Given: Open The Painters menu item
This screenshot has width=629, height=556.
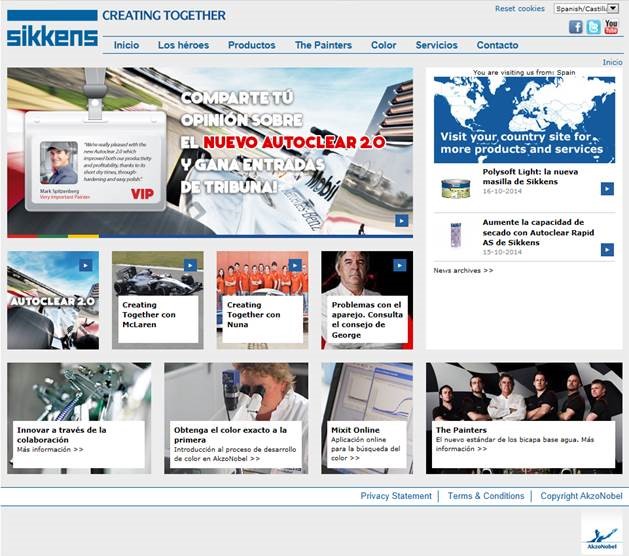Looking at the screenshot, I should [323, 45].
